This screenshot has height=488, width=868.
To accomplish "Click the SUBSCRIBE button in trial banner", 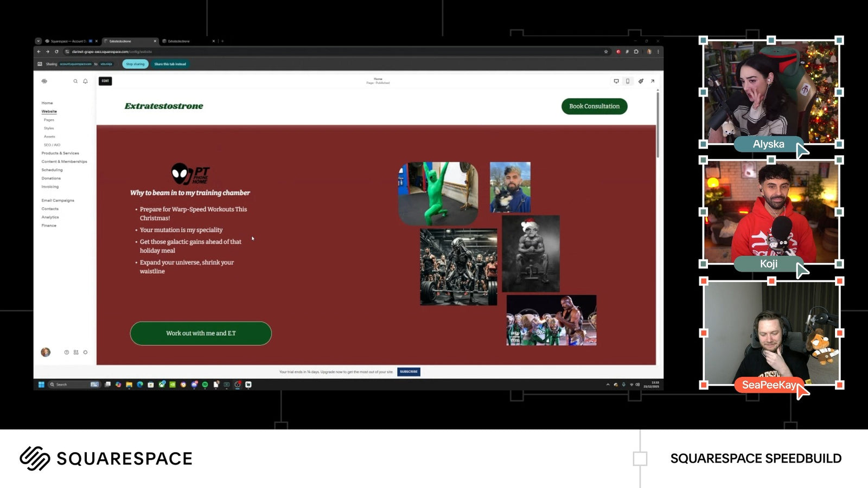I will point(409,372).
